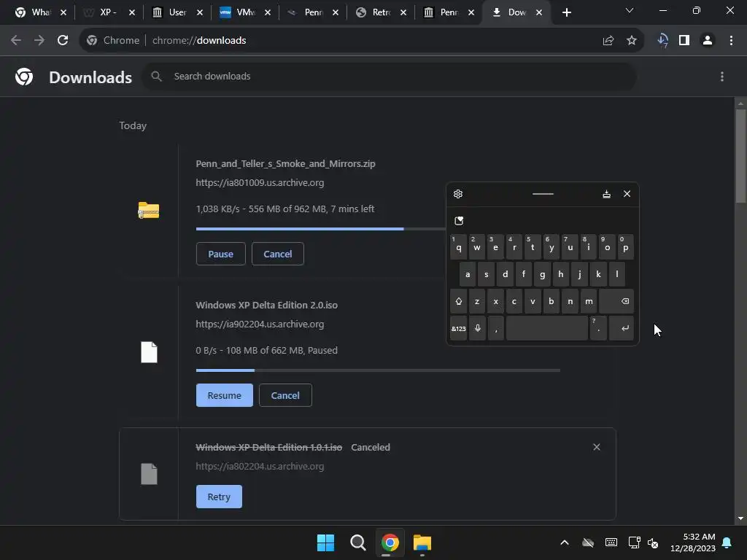This screenshot has width=747, height=560.
Task: Close the touch keyboard
Action: pos(627,194)
